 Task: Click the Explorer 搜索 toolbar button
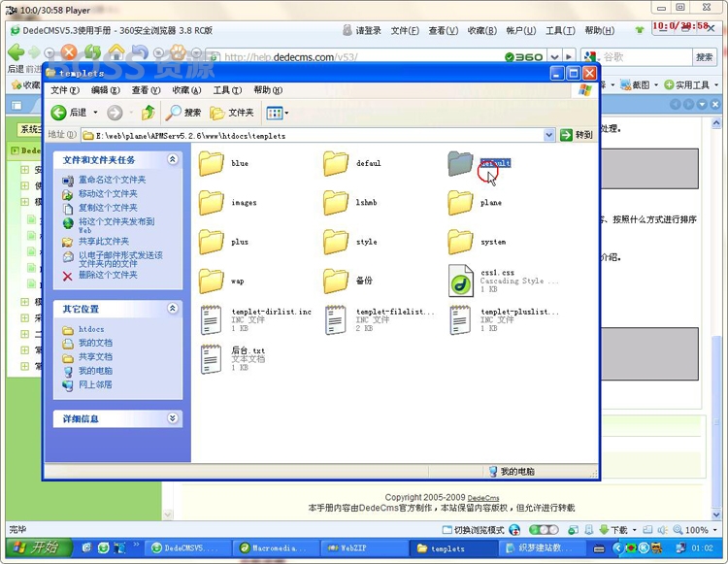pos(183,113)
